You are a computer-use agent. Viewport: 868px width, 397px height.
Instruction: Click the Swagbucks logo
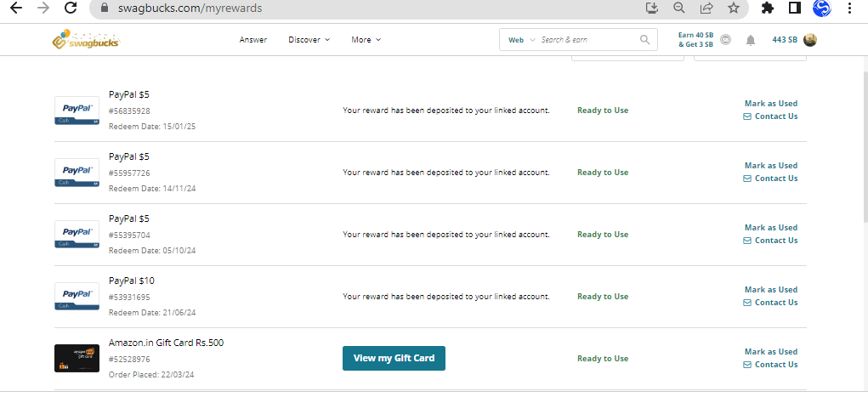pos(85,40)
